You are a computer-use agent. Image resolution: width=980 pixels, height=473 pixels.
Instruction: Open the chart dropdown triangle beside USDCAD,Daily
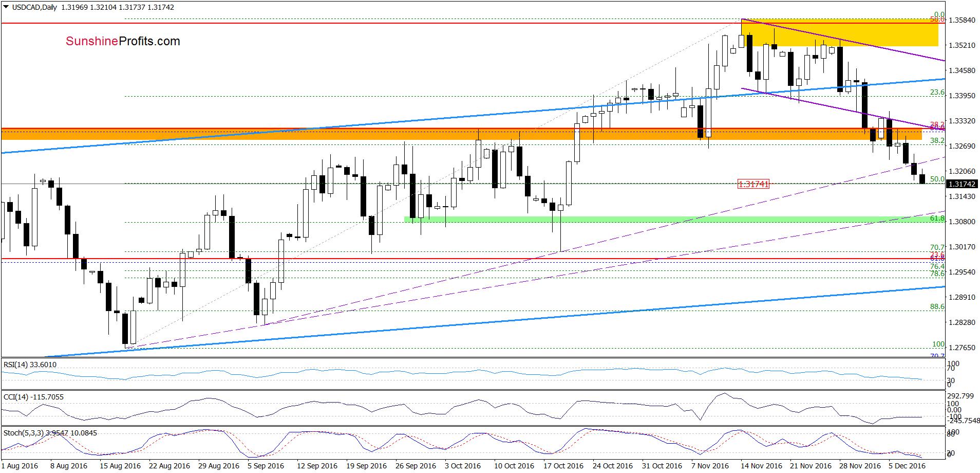coord(6,7)
